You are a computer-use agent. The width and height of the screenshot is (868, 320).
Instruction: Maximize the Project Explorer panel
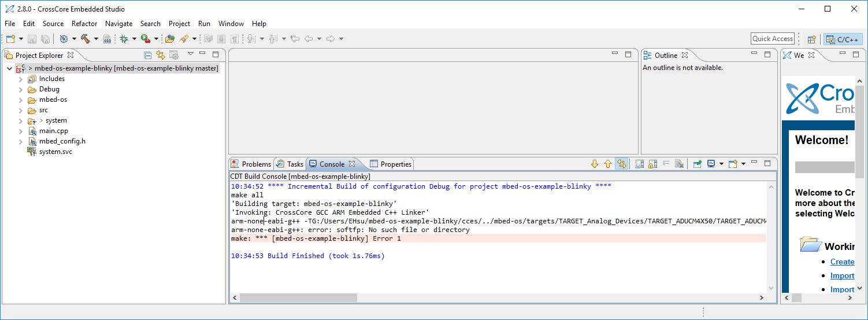pyautogui.click(x=216, y=54)
